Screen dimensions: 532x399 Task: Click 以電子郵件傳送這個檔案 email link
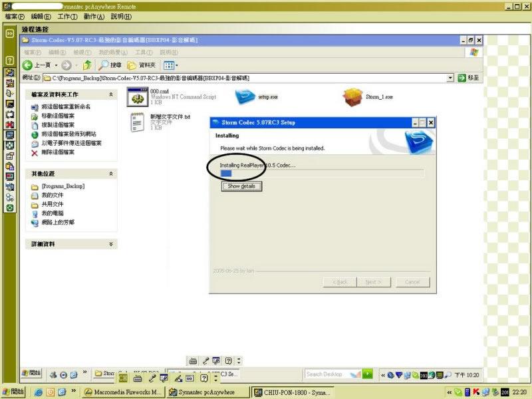(71, 143)
